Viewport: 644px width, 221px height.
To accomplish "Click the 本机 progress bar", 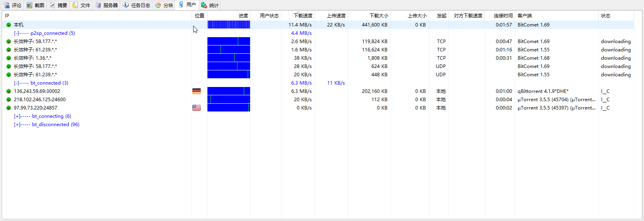I will pos(229,25).
